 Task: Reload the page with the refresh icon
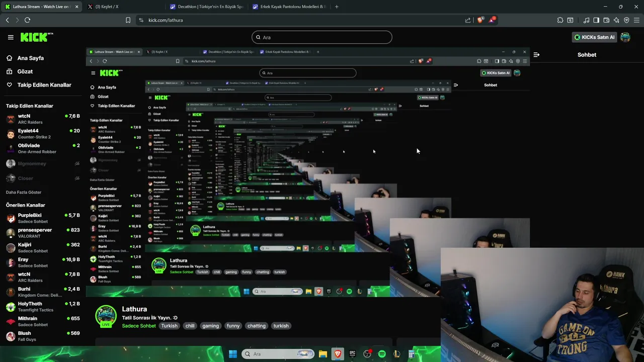(27, 20)
